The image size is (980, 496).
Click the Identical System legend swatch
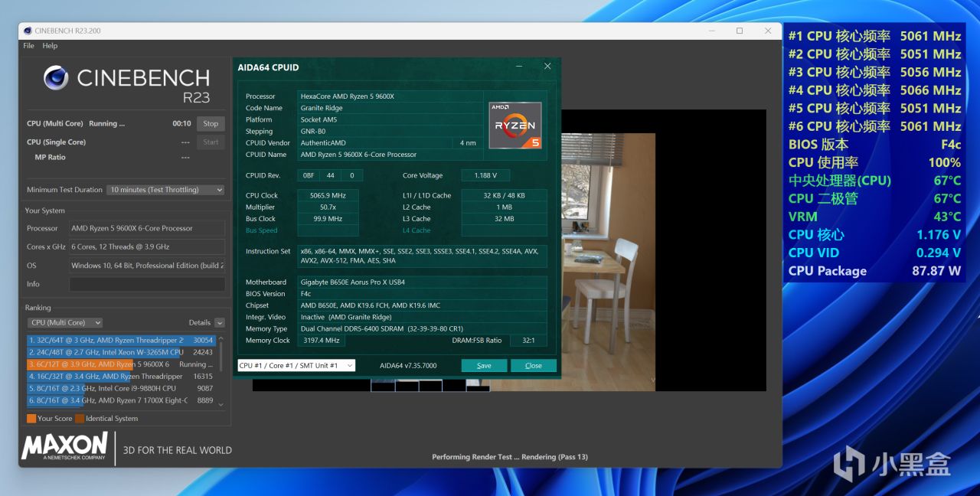(80, 419)
